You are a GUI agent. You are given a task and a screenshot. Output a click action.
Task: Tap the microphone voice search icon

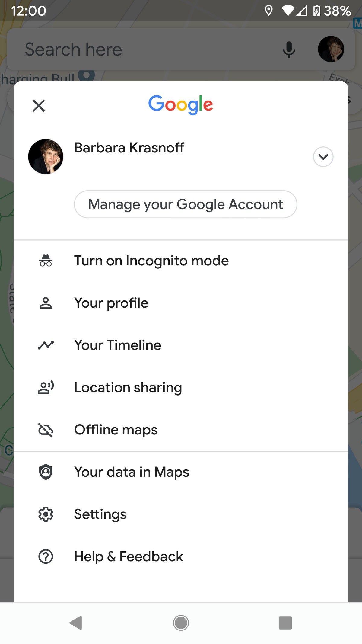(x=289, y=50)
